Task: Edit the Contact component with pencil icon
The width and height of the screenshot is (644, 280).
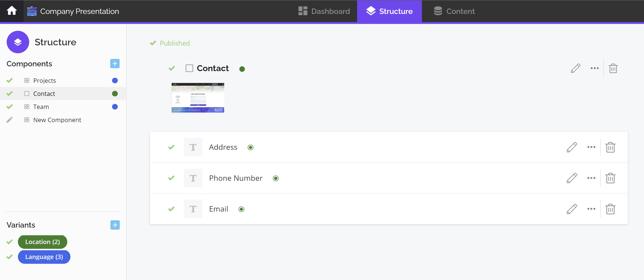Action: pos(575,68)
